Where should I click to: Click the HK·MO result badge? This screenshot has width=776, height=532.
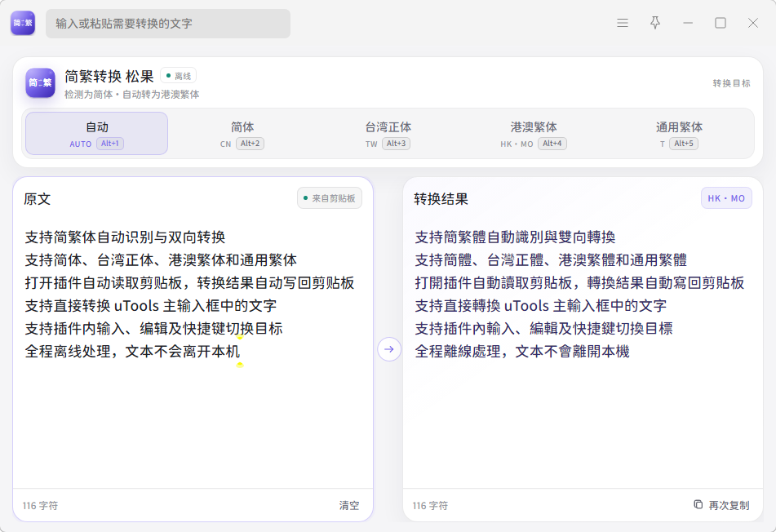pyautogui.click(x=726, y=198)
